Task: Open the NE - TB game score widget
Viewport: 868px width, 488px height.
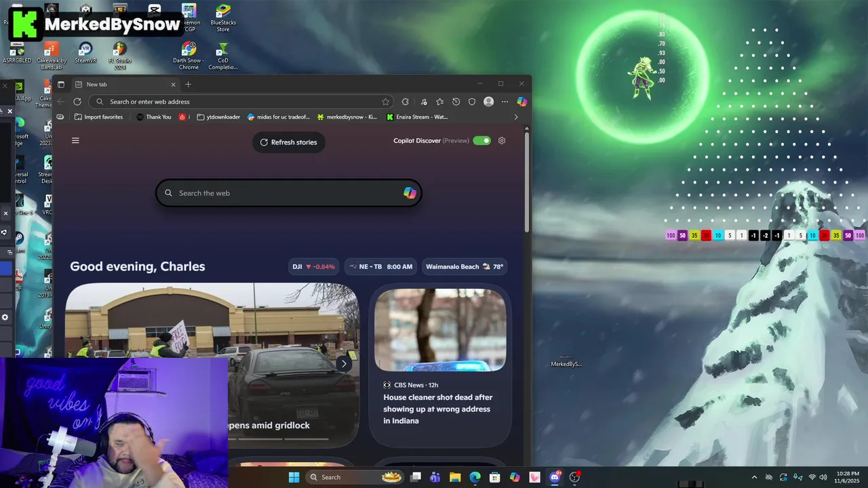Action: [380, 266]
